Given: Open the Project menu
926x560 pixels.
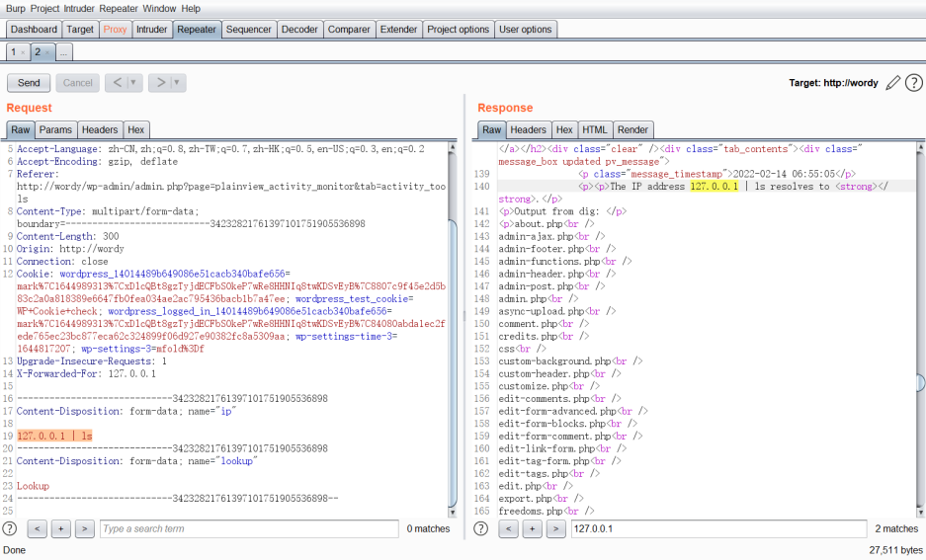Looking at the screenshot, I should [44, 8].
